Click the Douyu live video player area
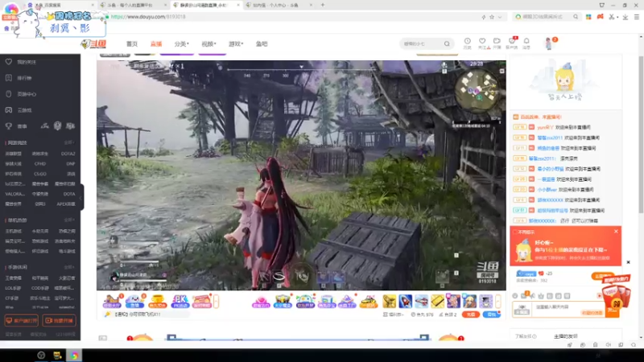 point(301,175)
